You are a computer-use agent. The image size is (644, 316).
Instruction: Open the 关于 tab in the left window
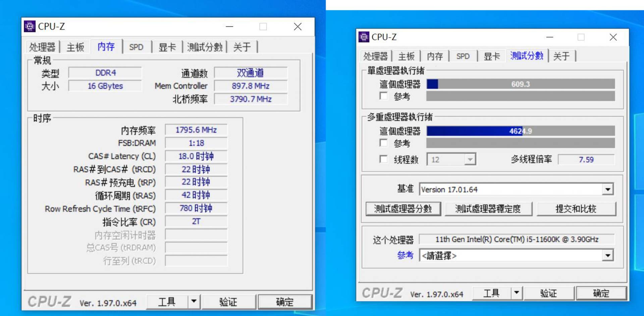[x=243, y=47]
